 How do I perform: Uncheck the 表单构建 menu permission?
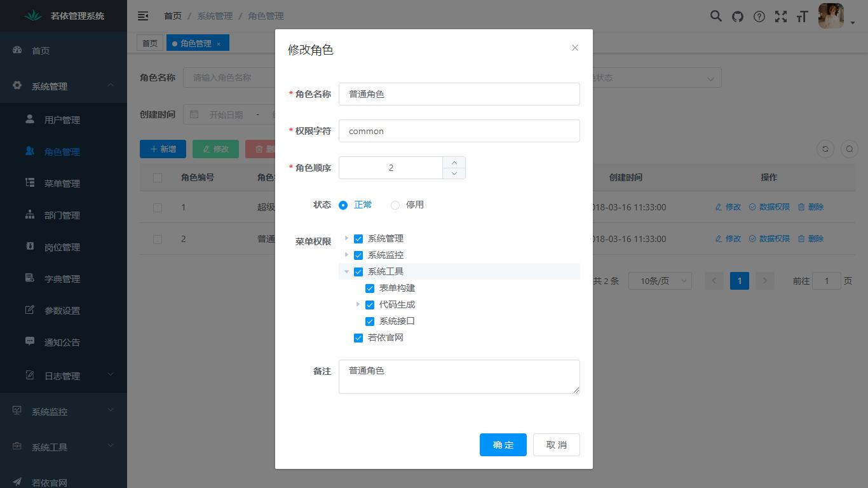tap(370, 288)
